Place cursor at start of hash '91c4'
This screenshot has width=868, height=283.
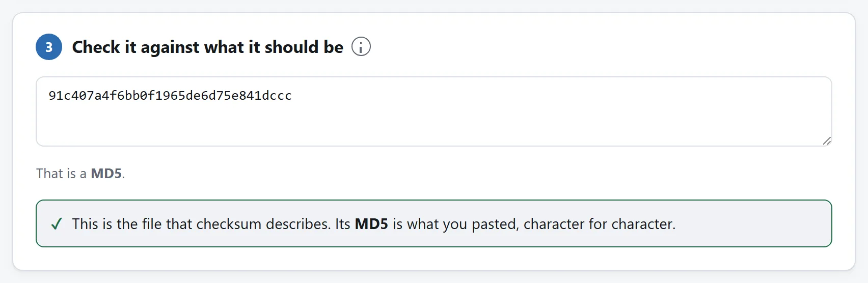[x=49, y=96]
